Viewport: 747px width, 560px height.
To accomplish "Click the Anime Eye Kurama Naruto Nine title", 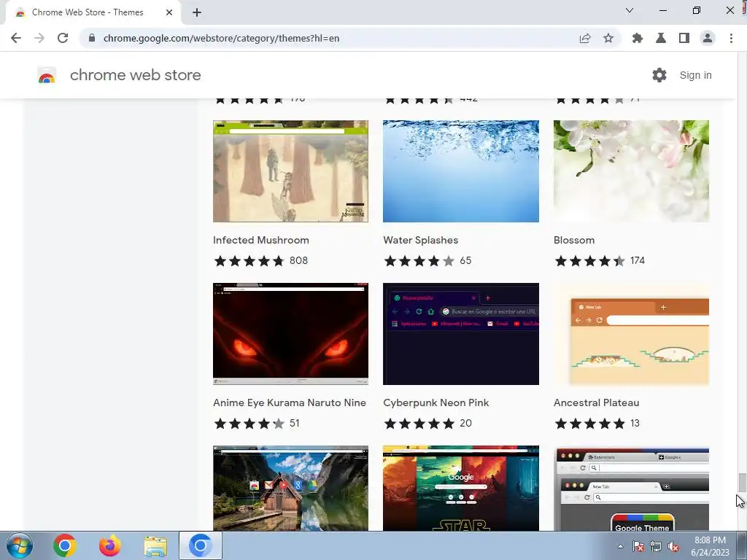I will coord(290,402).
